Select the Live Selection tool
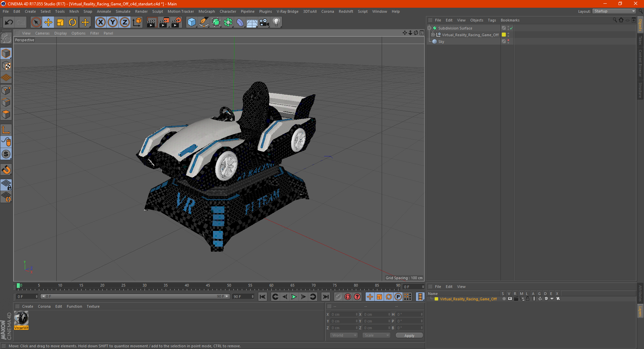The width and height of the screenshot is (644, 349). (x=36, y=22)
